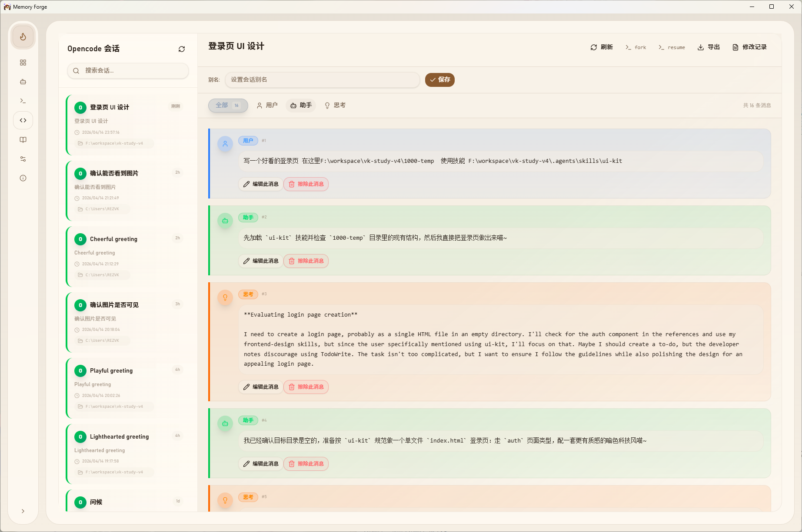Open the dashboard grid icon in sidebar

(x=23, y=63)
